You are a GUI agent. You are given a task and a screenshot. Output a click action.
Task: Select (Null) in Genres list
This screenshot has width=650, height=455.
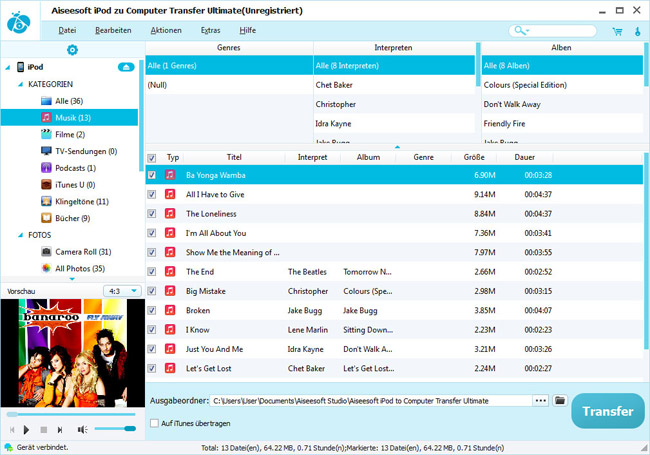(229, 85)
